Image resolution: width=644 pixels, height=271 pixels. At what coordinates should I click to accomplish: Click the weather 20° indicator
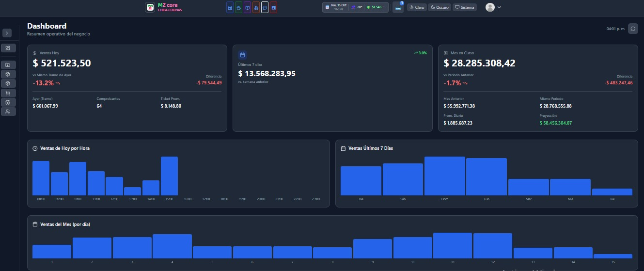[x=357, y=7]
